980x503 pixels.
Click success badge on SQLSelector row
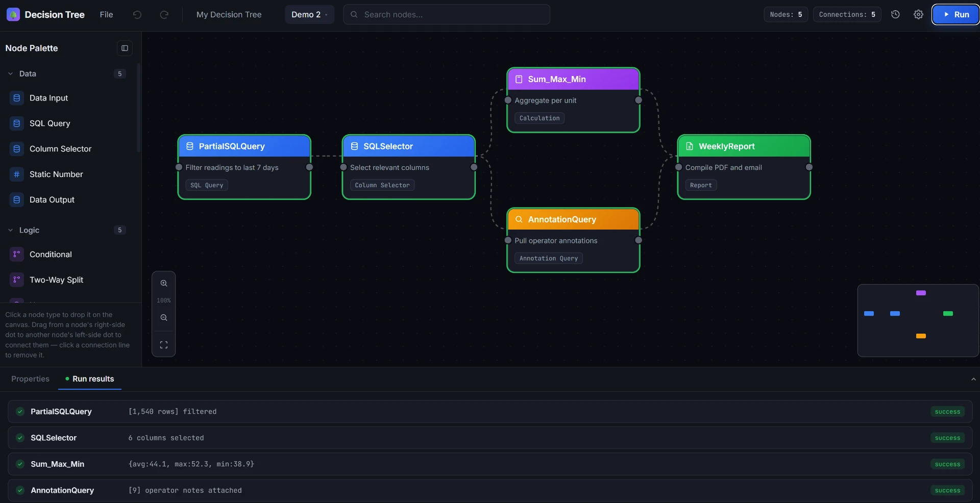947,438
